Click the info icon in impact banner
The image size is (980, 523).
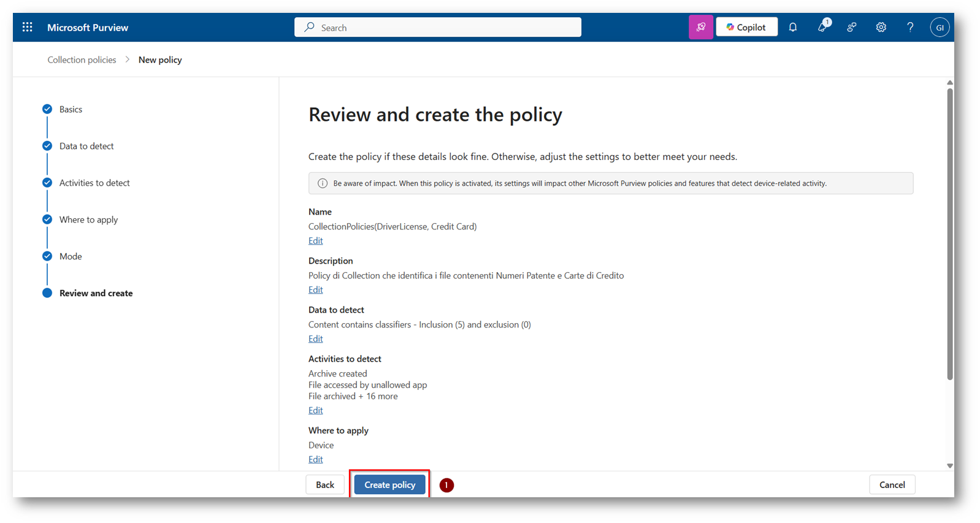tap(322, 183)
